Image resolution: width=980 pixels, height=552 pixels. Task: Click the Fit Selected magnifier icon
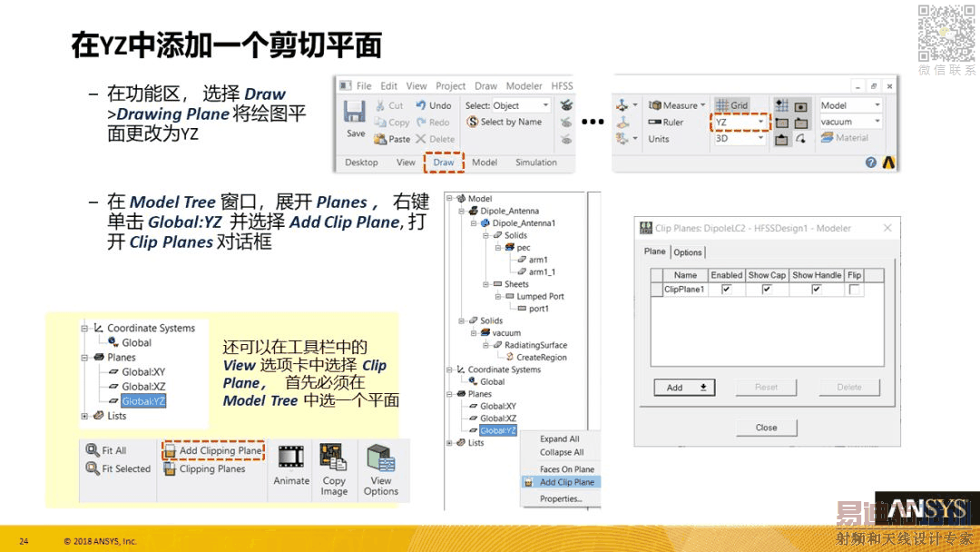[x=93, y=468]
